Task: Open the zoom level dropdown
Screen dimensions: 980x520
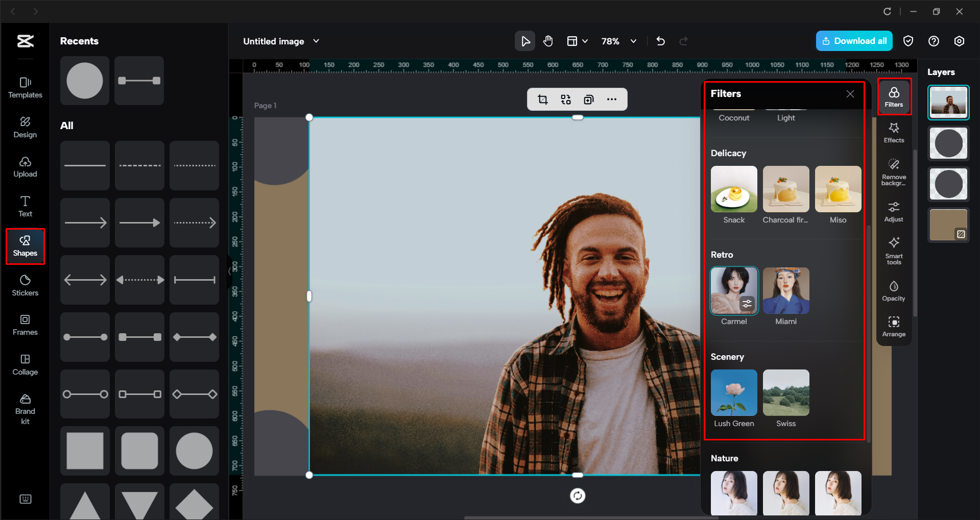Action: tap(618, 41)
